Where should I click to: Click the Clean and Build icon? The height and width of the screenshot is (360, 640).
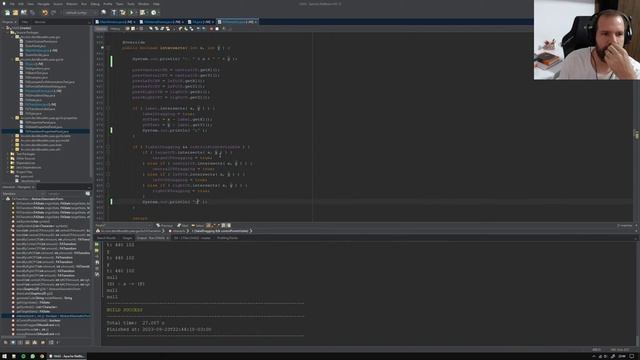click(x=122, y=13)
